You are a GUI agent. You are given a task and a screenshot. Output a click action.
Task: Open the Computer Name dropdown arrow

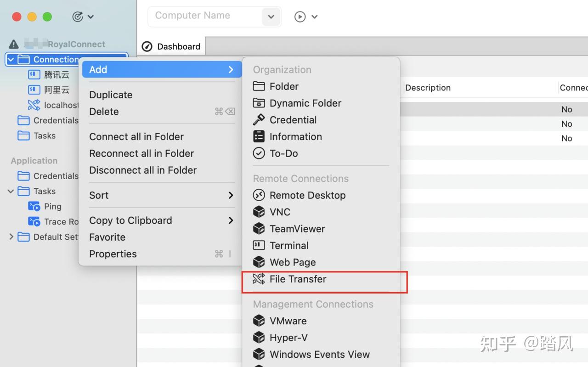click(271, 17)
